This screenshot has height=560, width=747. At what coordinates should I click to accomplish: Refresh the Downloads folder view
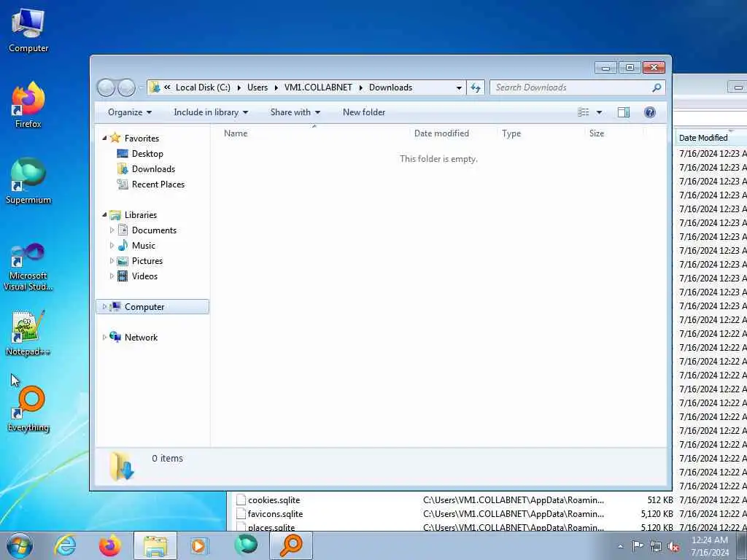point(476,87)
